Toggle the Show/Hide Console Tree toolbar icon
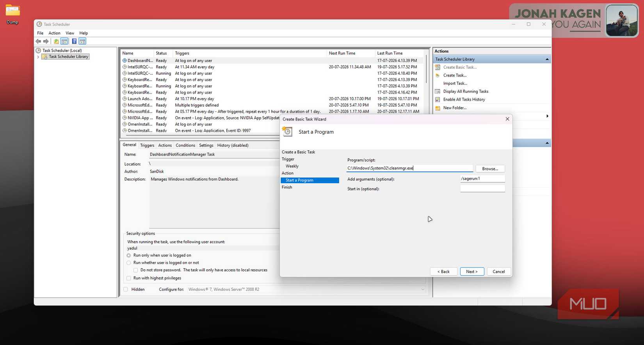 point(64,41)
